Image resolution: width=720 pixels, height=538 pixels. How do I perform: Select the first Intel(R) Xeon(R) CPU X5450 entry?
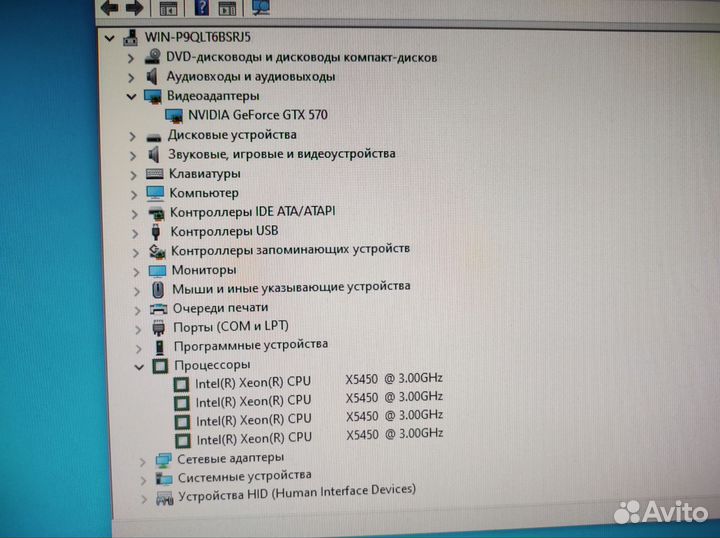tap(319, 381)
